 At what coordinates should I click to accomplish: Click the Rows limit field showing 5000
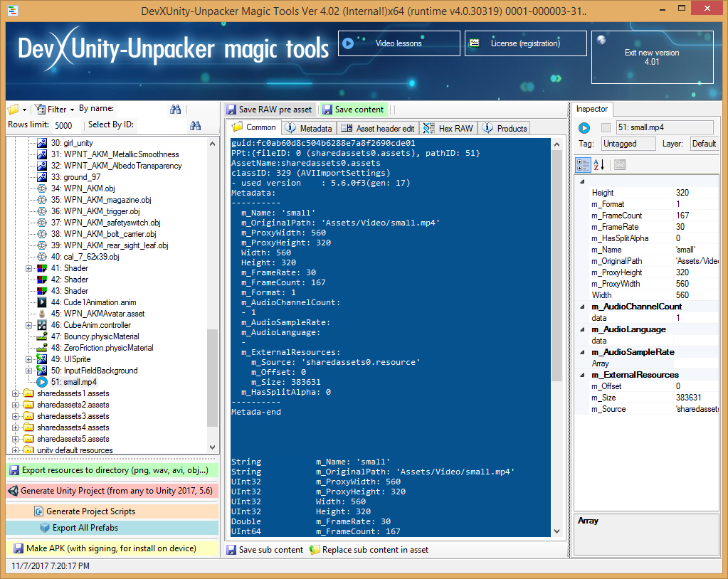point(66,125)
